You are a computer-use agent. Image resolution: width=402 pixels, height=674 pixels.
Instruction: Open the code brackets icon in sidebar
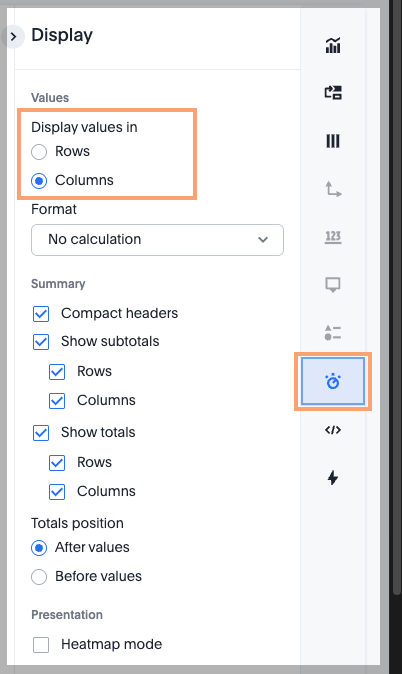pos(333,430)
